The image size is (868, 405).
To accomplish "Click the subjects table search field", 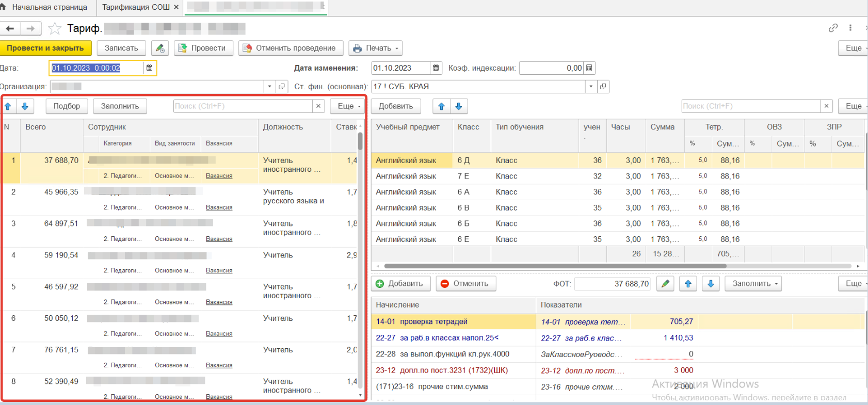I will tap(751, 106).
